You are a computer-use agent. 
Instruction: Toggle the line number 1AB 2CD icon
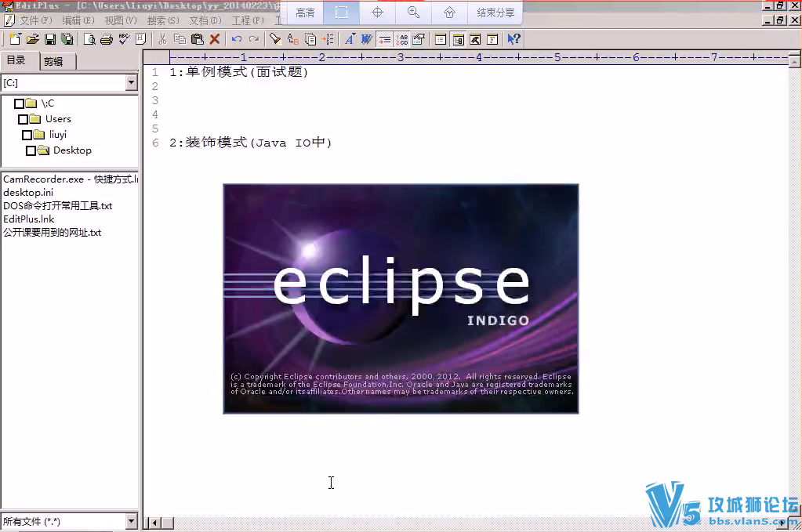pyautogui.click(x=402, y=39)
